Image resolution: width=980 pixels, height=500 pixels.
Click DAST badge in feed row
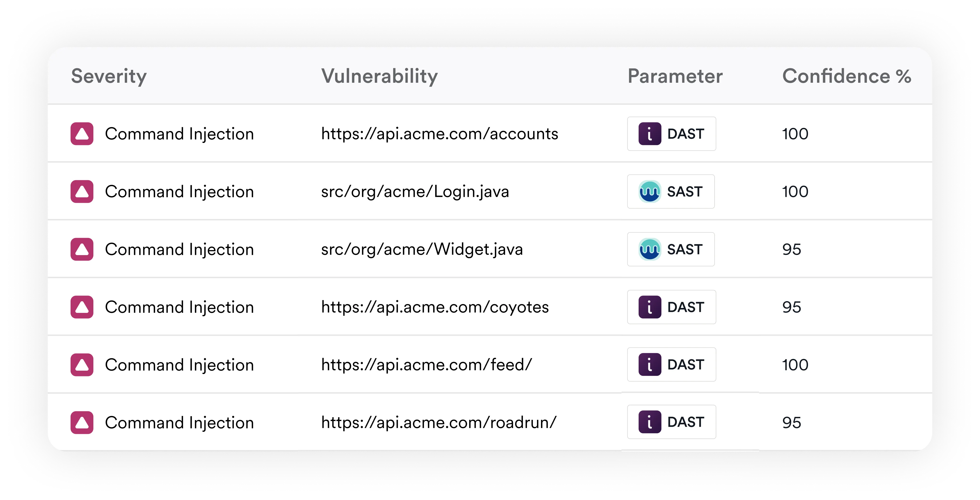[671, 364]
